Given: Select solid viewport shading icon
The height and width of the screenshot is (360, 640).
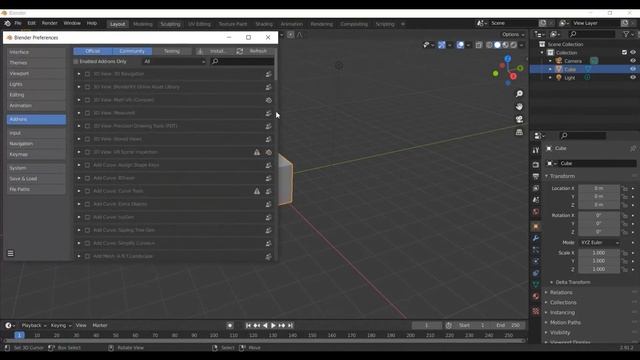Looking at the screenshot, I should click(497, 45).
